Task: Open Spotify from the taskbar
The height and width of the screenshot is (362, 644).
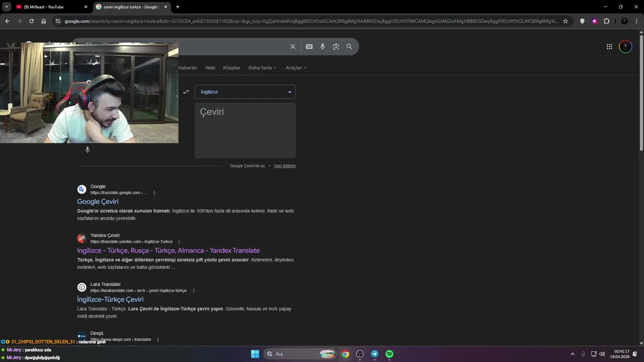Action: click(389, 354)
